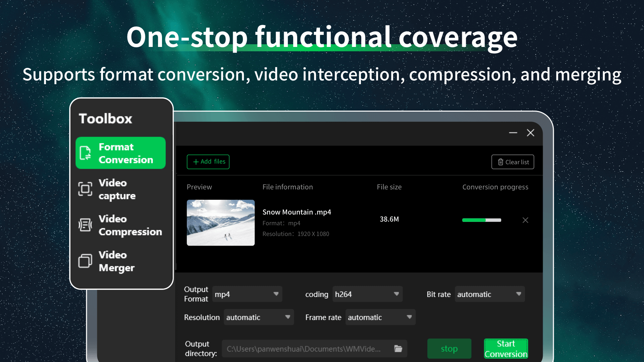This screenshot has width=644, height=362.
Task: Click the conversion progress bar
Action: (481, 220)
